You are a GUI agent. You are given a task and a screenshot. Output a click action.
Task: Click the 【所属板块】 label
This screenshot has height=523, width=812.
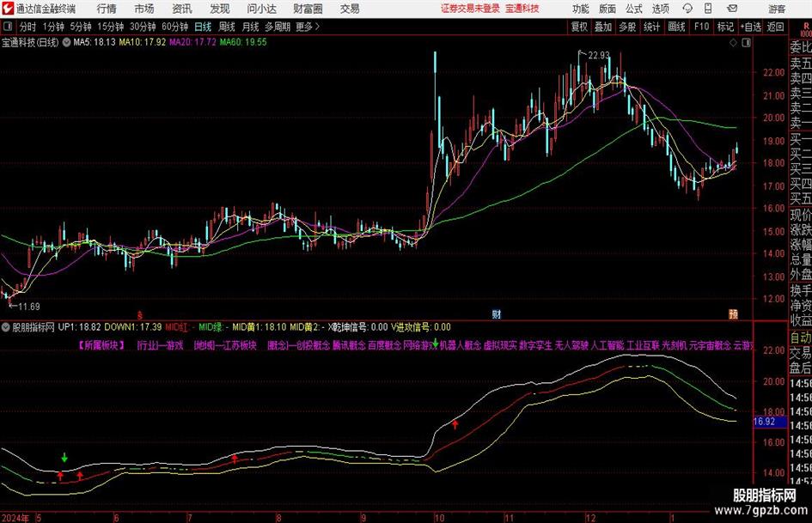[101, 345]
